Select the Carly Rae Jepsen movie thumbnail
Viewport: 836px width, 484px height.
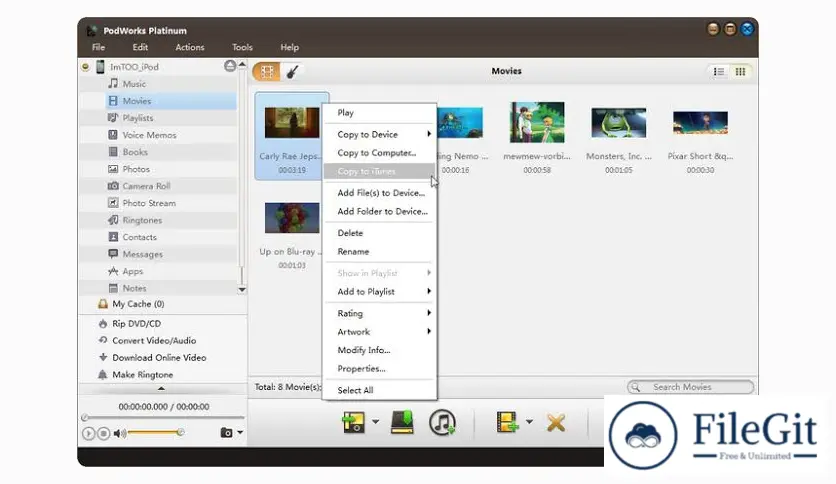coord(292,123)
